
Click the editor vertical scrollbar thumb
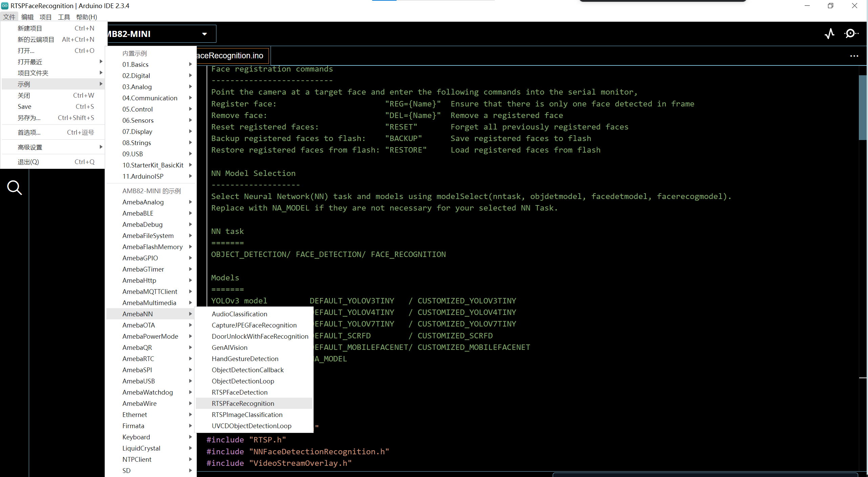point(863,108)
